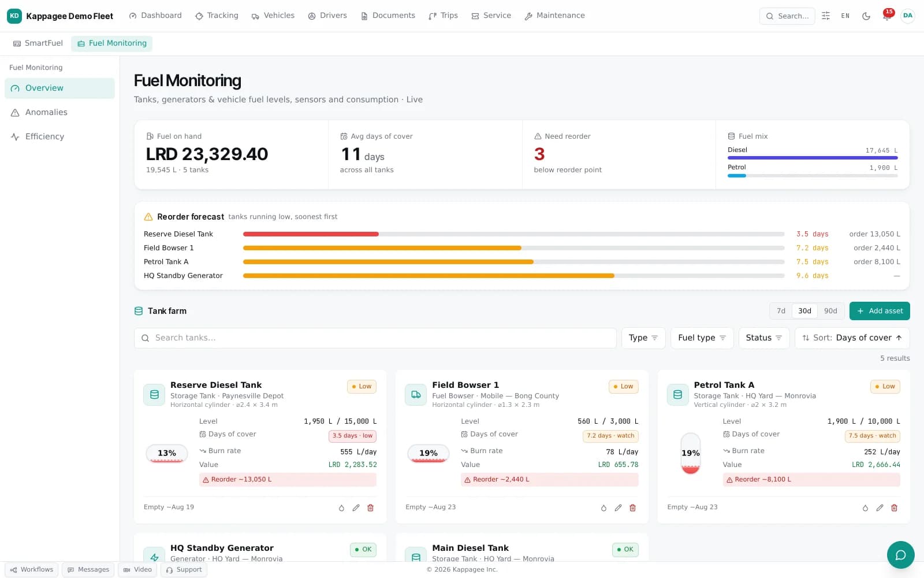Image resolution: width=924 pixels, height=578 pixels.
Task: Open Maintenance menu item
Action: [555, 16]
